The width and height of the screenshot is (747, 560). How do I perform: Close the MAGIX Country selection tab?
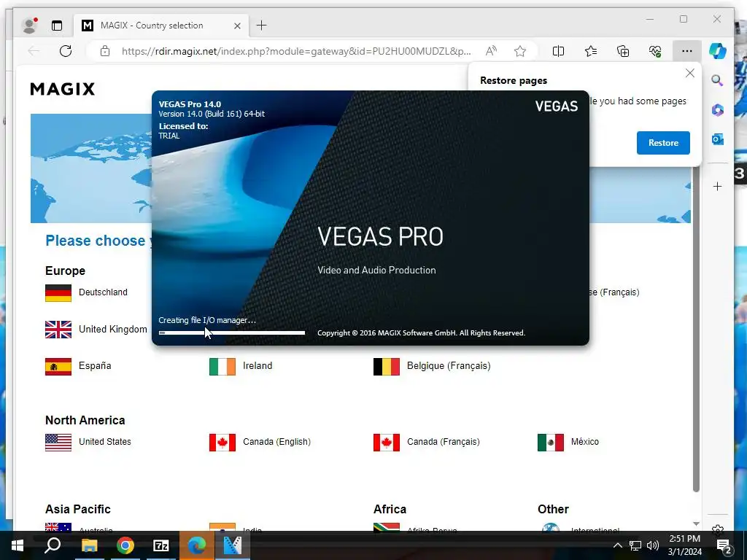point(237,26)
